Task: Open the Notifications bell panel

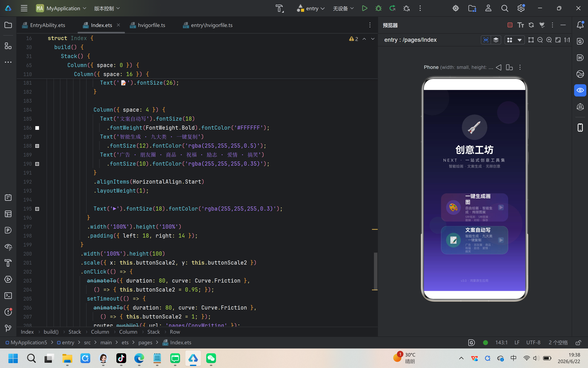Action: click(x=580, y=25)
